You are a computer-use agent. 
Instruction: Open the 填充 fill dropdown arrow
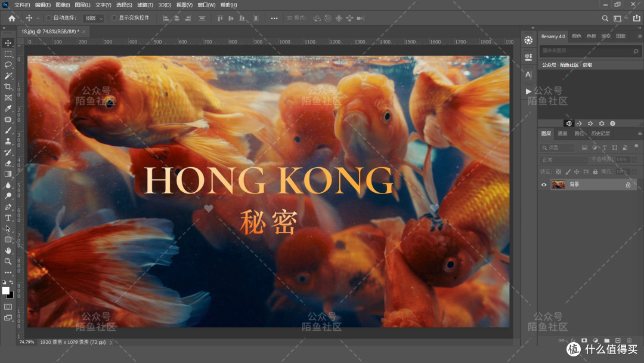(x=634, y=171)
